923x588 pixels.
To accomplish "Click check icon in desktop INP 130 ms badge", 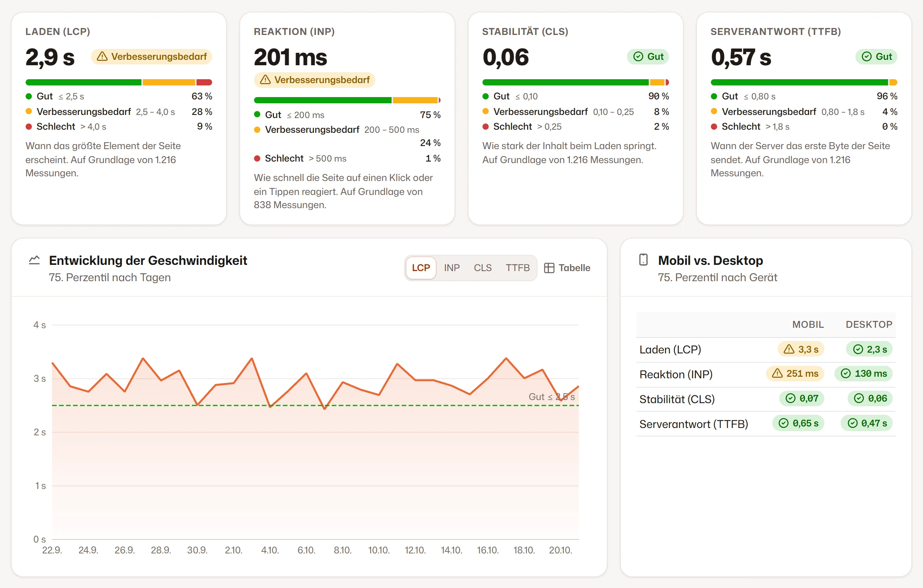I will 846,374.
